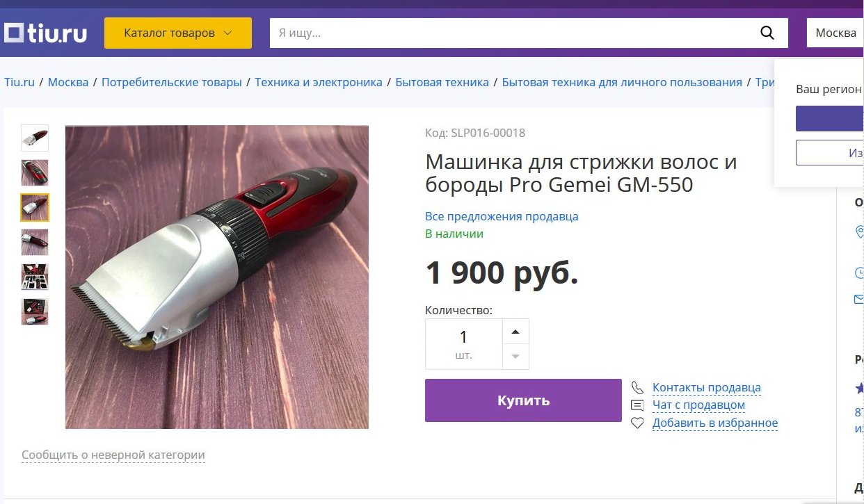Viewport: 864px width, 504px height.
Task: Expand the Каталог товаров dropdown
Action: (178, 33)
